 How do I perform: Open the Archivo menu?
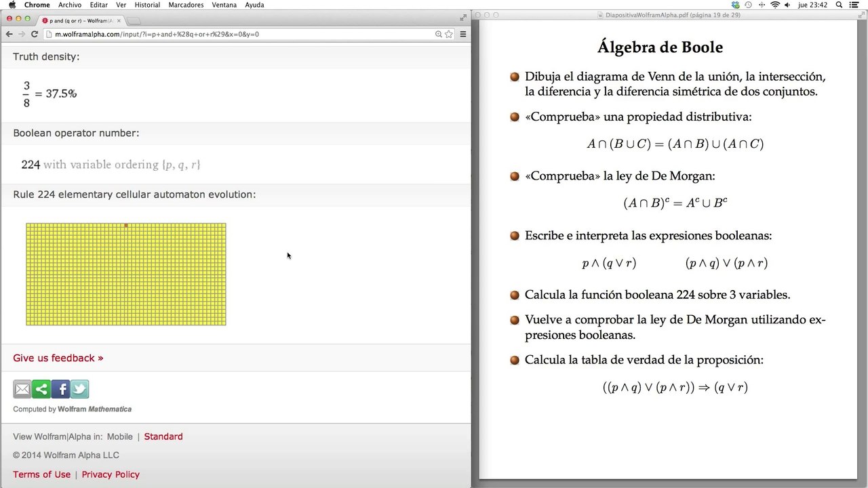(70, 5)
